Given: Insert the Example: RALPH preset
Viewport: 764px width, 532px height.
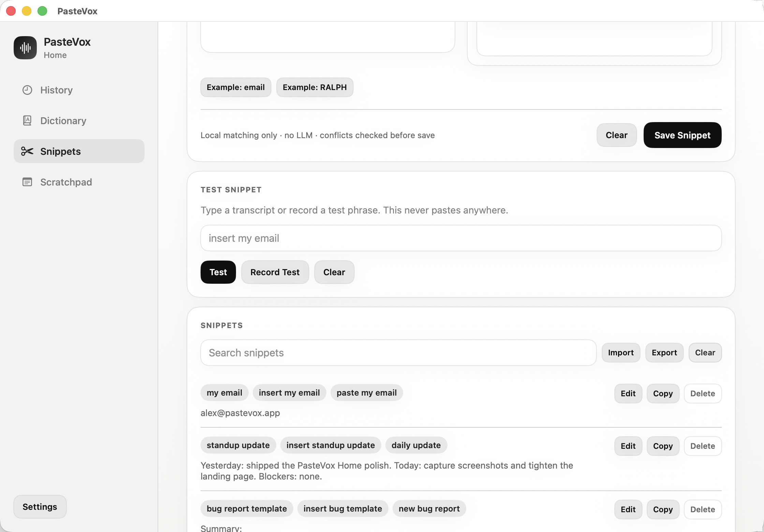Looking at the screenshot, I should point(315,87).
